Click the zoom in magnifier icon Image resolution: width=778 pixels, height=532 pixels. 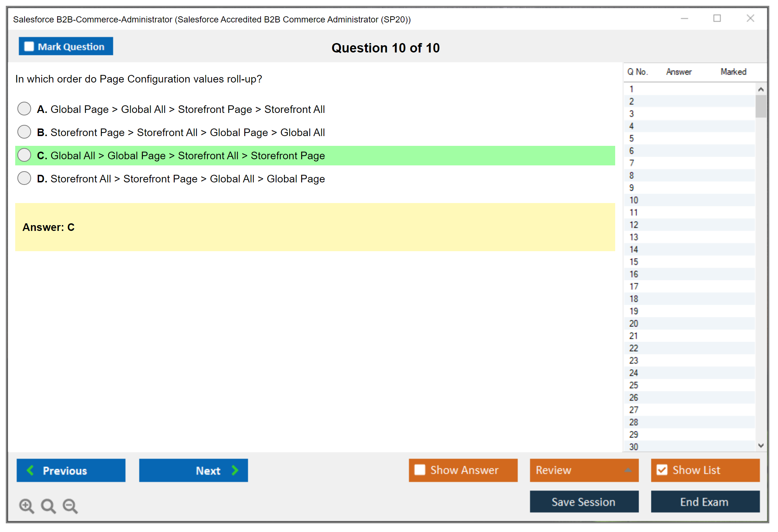[x=26, y=506]
